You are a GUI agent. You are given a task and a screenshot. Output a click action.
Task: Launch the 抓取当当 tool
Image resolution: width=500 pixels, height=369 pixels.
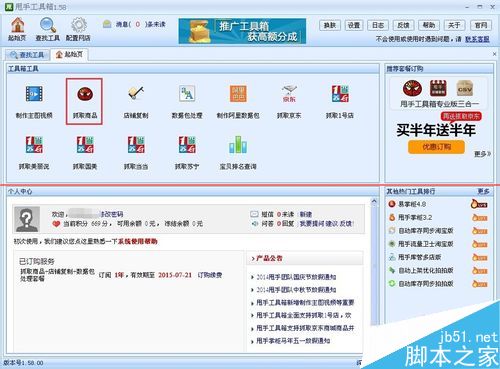(136, 153)
